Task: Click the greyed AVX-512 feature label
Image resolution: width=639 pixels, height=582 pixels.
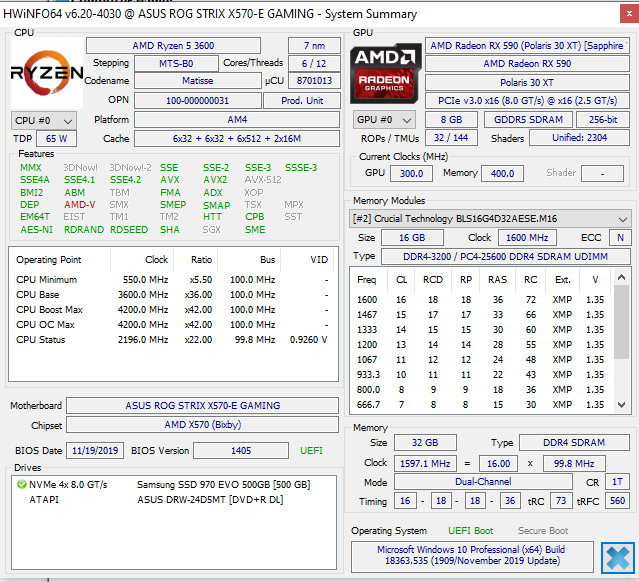Action: [x=263, y=180]
